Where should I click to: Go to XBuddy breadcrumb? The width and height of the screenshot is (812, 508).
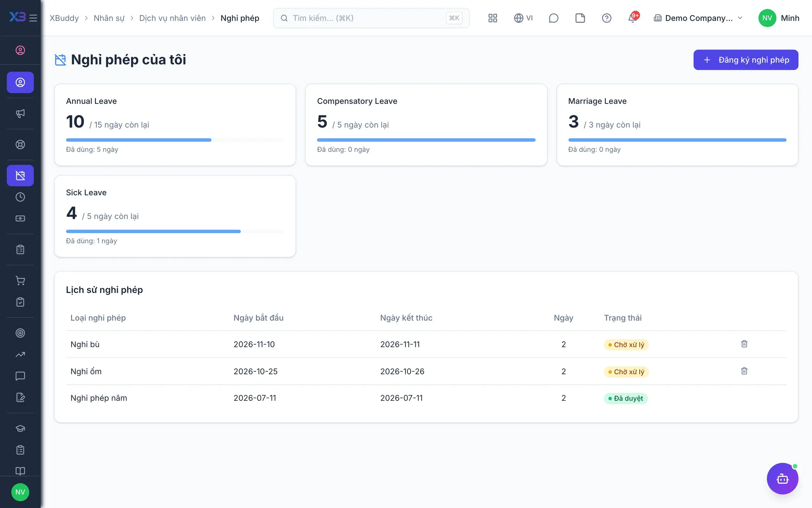click(x=64, y=18)
